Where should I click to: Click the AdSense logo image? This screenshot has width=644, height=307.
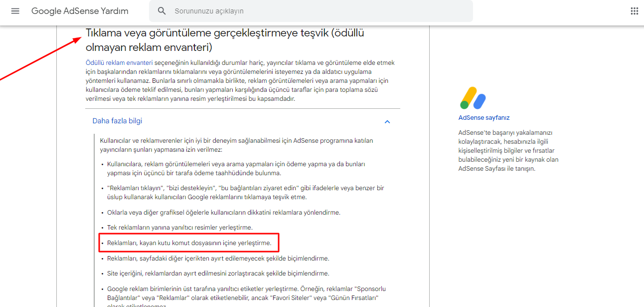pos(473,98)
